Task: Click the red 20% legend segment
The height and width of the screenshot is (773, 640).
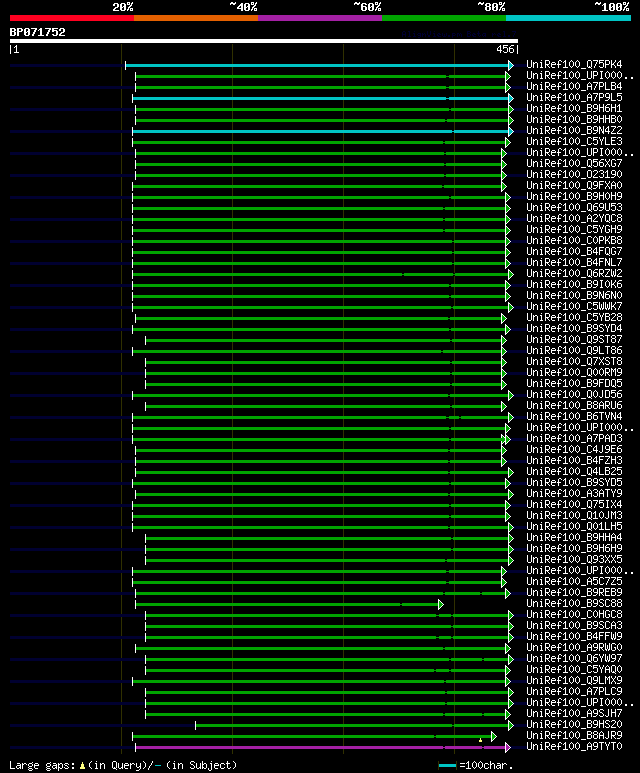Action: pos(71,18)
